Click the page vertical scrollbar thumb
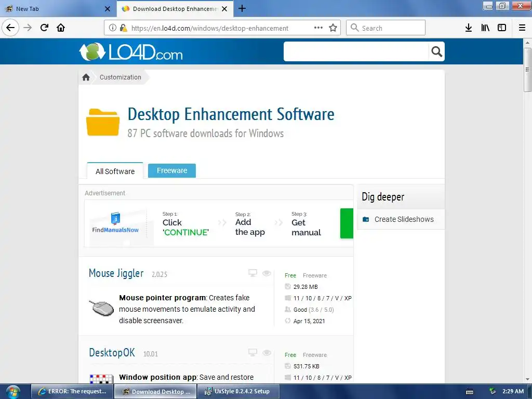This screenshot has height=399, width=532. 527,70
